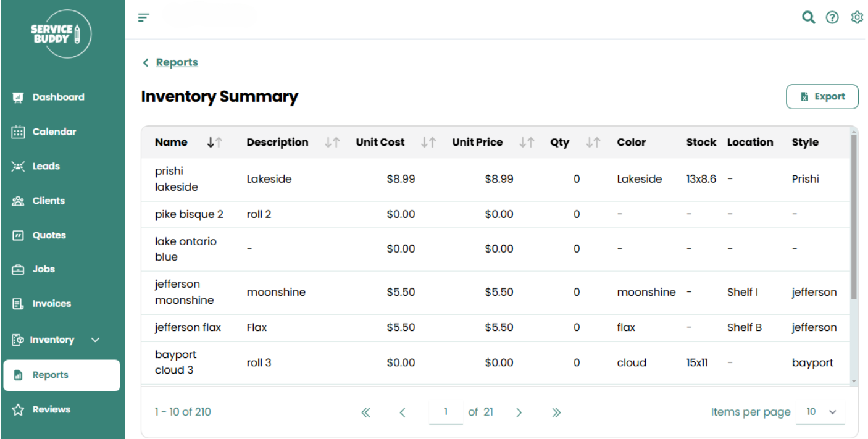This screenshot has height=439, width=868.
Task: Click the Reports sidebar icon
Action: (18, 375)
